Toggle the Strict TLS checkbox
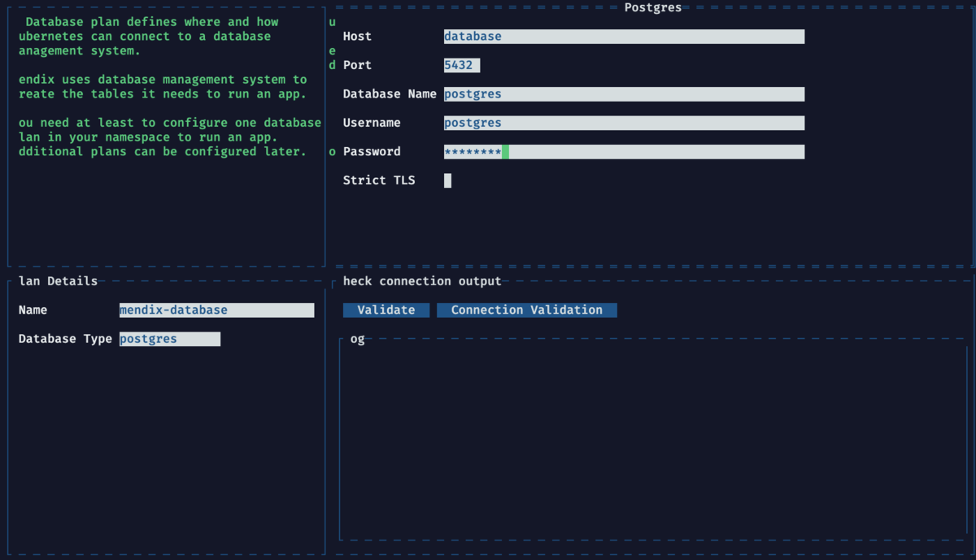 coord(447,180)
